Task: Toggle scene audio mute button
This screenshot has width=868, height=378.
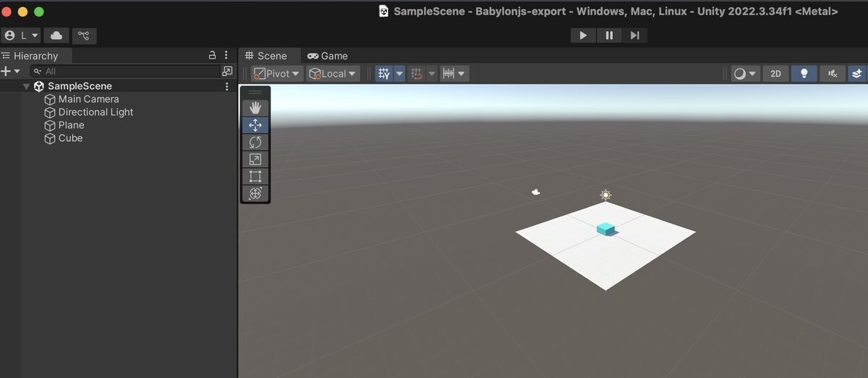Action: point(833,73)
